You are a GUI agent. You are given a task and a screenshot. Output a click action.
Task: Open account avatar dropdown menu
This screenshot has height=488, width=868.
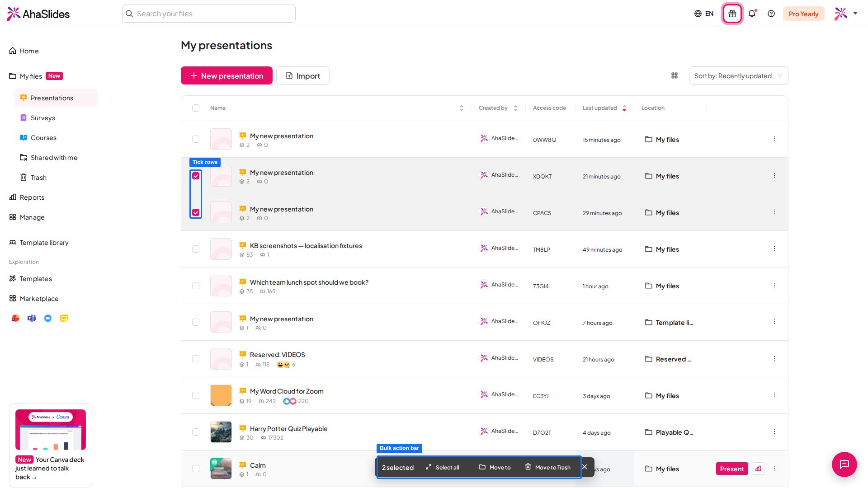click(846, 14)
